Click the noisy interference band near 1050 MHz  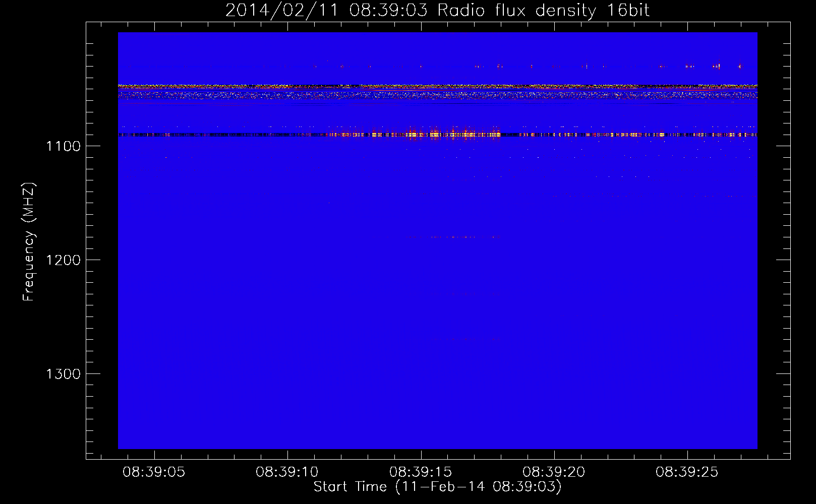pos(437,91)
